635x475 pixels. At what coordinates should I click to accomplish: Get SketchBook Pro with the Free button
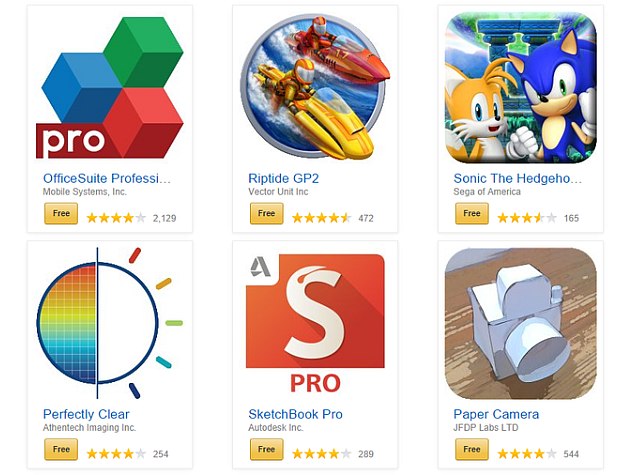tap(266, 449)
